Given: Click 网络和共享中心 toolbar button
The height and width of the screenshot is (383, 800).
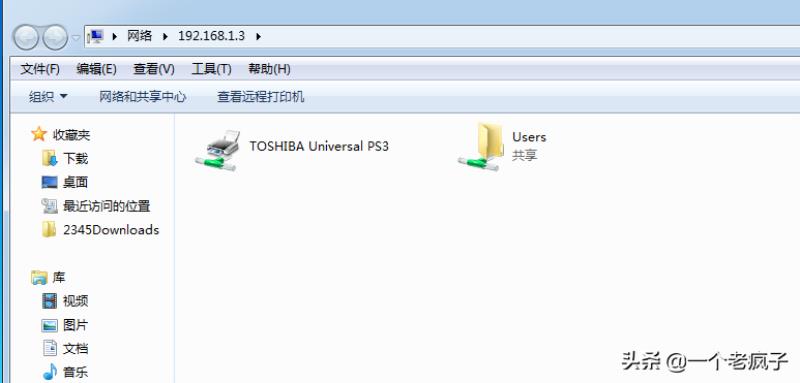Looking at the screenshot, I should 142,96.
